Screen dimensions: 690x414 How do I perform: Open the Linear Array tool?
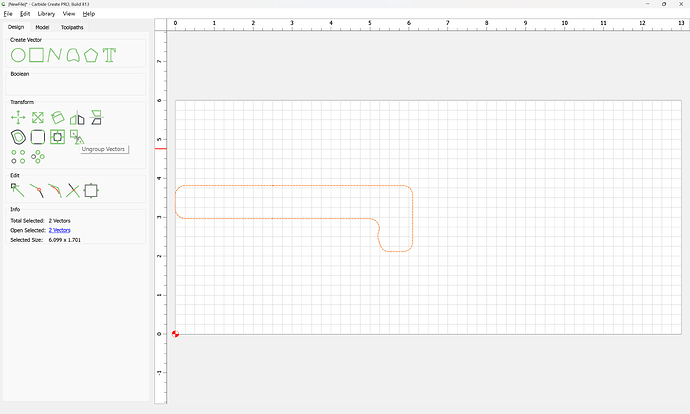click(x=18, y=157)
